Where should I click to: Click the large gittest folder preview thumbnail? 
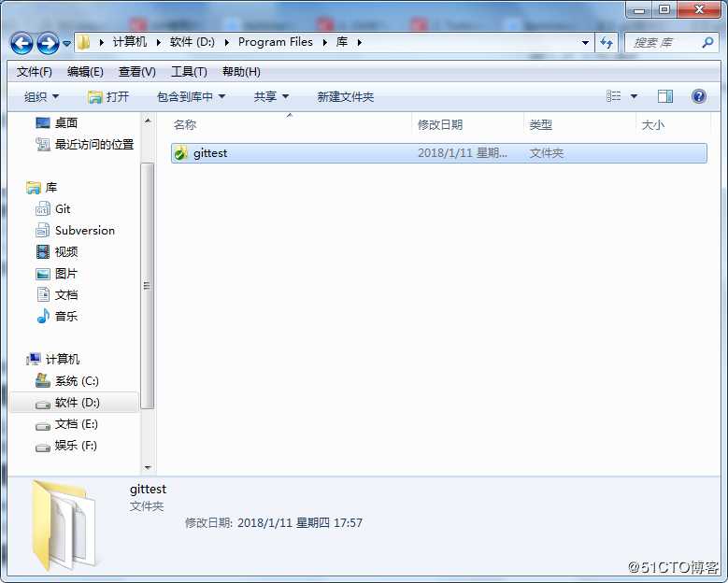(x=64, y=525)
